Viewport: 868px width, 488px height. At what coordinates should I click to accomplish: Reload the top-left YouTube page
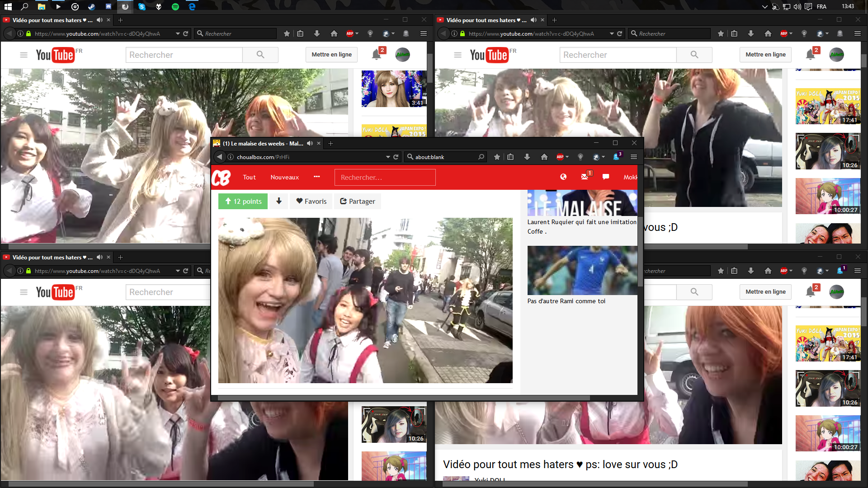pyautogui.click(x=185, y=33)
